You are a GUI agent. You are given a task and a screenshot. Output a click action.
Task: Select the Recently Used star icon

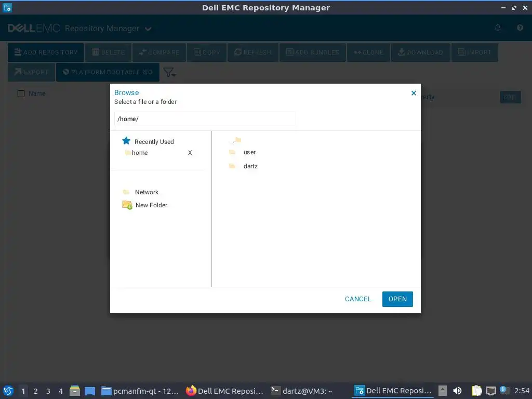[126, 141]
